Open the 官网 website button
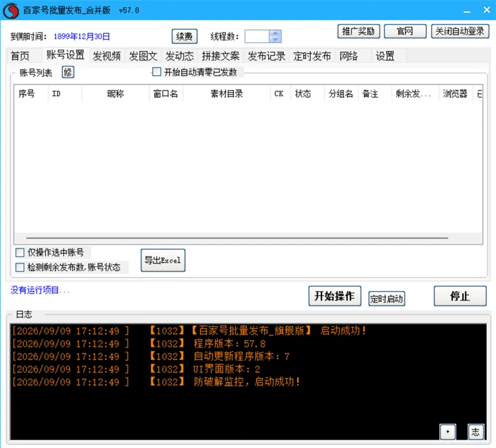This screenshot has width=496, height=448. point(405,31)
